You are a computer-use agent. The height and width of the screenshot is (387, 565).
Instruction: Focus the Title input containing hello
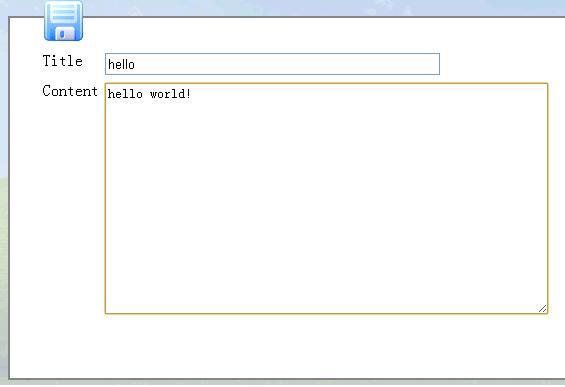coord(272,64)
